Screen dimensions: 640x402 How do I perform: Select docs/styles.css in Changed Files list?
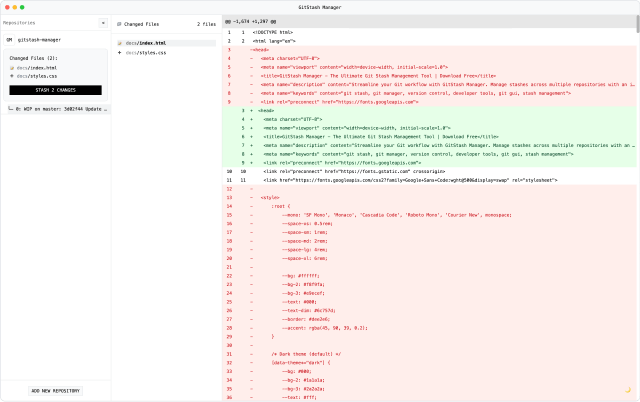(166, 53)
